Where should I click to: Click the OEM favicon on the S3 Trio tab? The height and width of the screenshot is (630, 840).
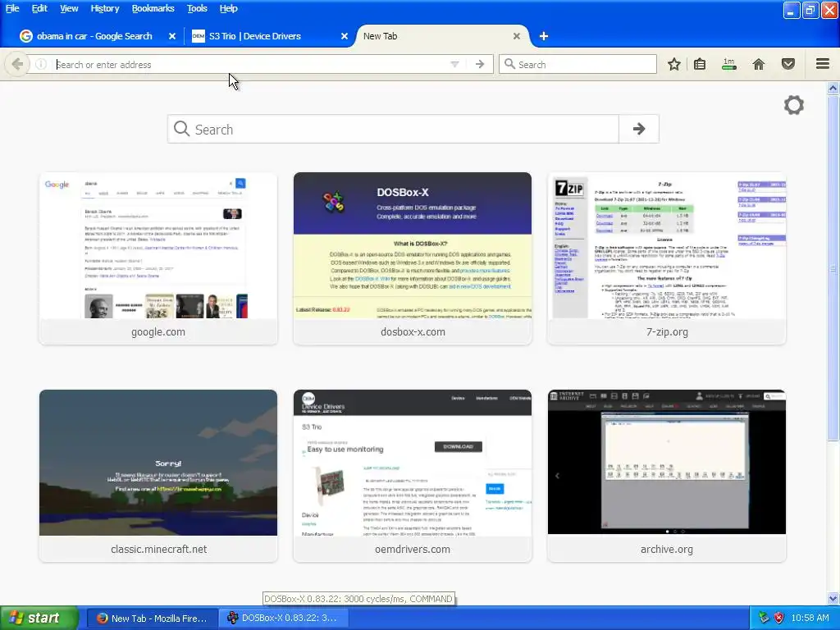click(x=199, y=36)
